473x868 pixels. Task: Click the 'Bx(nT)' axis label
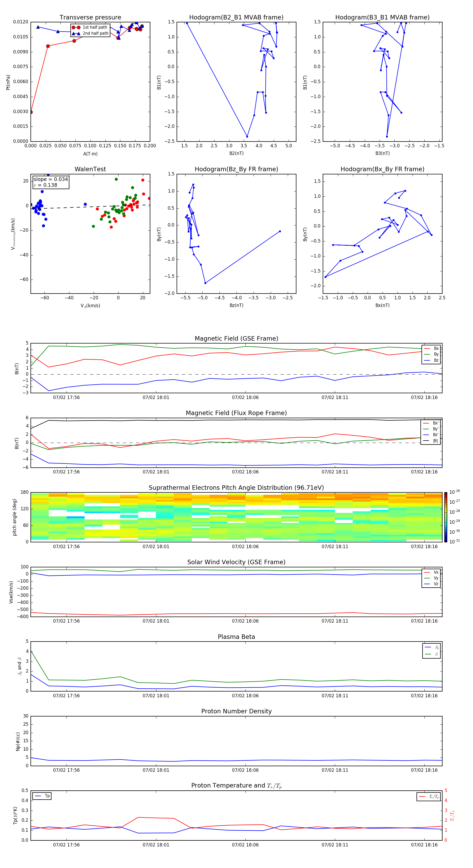click(382, 305)
